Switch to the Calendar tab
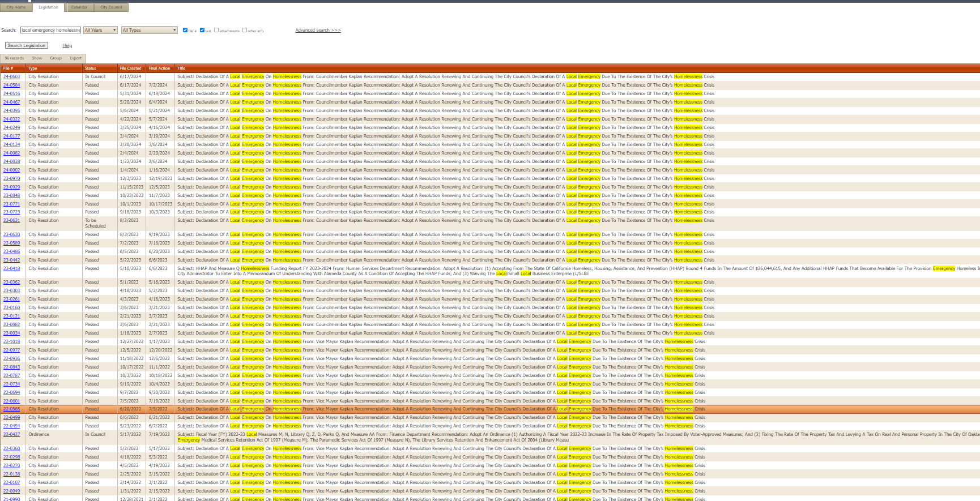The width and height of the screenshot is (980, 501). (x=79, y=7)
